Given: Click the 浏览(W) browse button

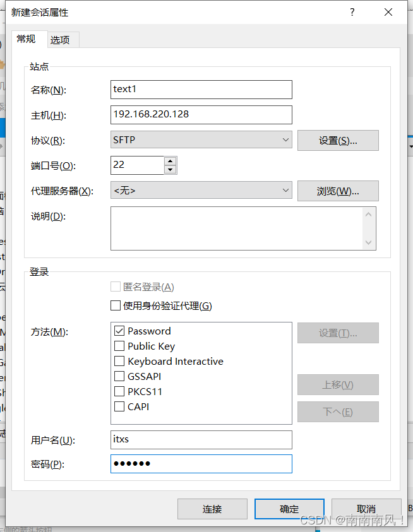Looking at the screenshot, I should coord(338,191).
